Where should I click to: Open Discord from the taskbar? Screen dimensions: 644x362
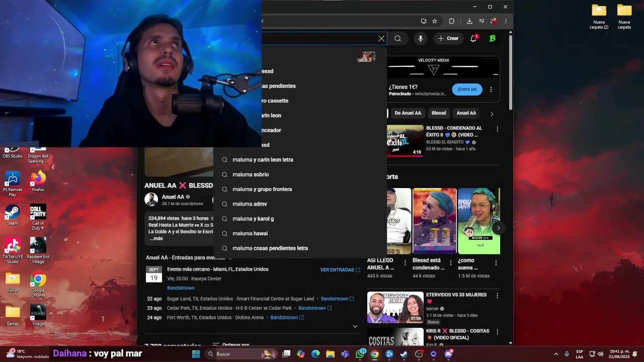pos(448,354)
